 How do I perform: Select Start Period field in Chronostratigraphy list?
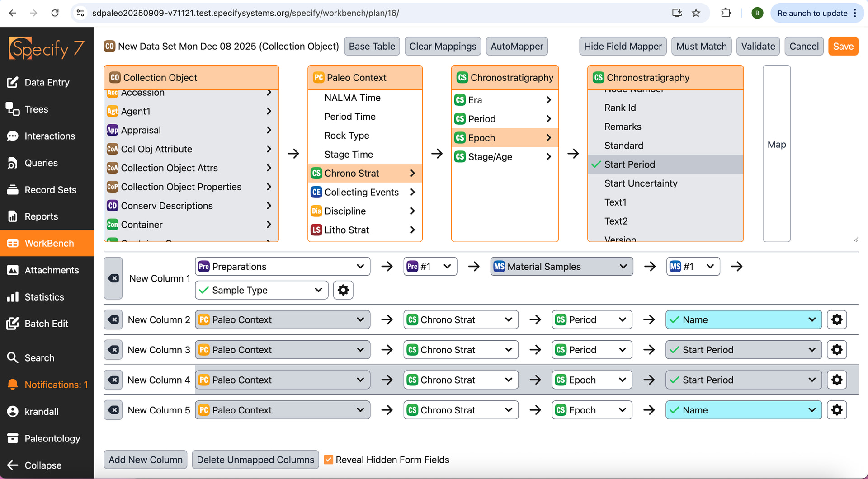(x=629, y=164)
